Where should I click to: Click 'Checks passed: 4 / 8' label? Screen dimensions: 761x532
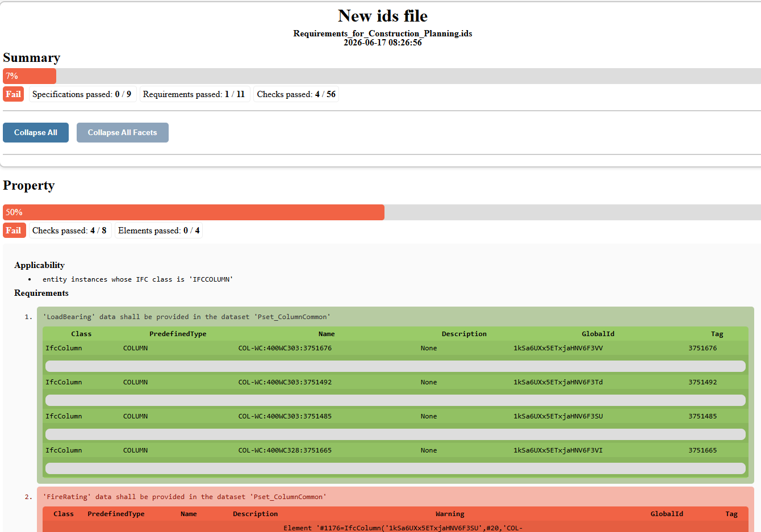point(69,231)
